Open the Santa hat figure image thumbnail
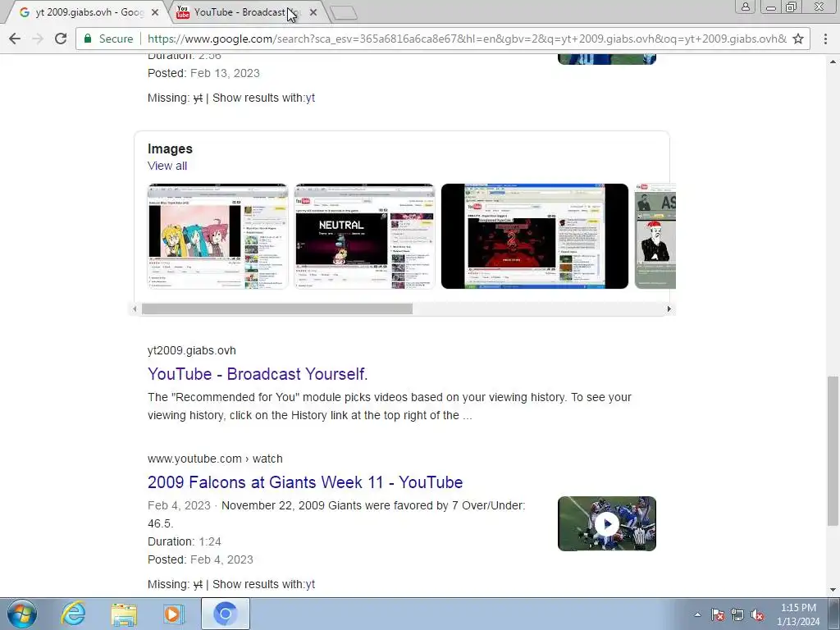The image size is (840, 630). pyautogui.click(x=655, y=236)
